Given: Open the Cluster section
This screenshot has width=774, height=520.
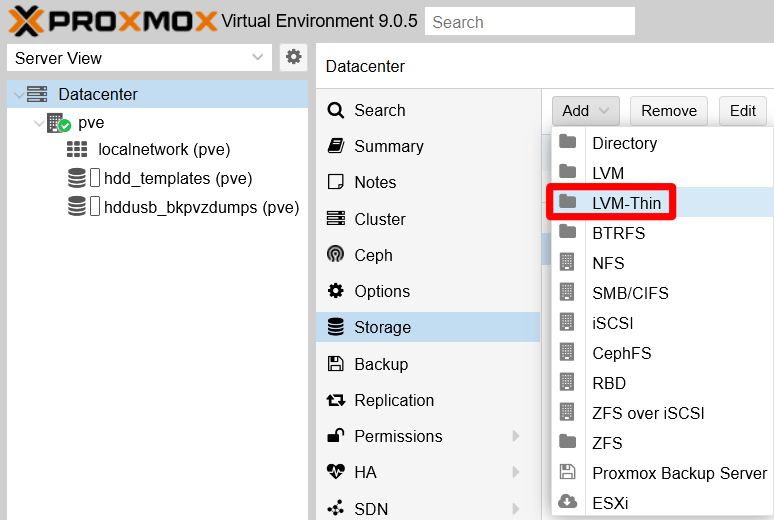Looking at the screenshot, I should tap(428, 219).
